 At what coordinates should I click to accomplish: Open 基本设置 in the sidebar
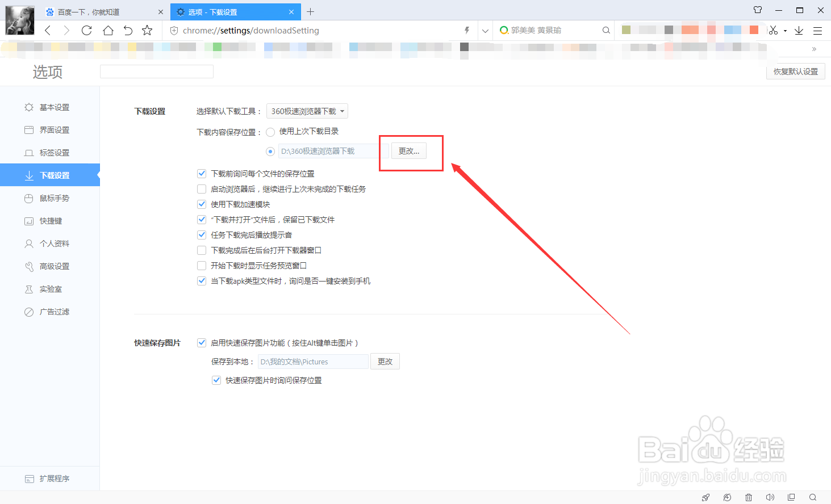coord(50,107)
